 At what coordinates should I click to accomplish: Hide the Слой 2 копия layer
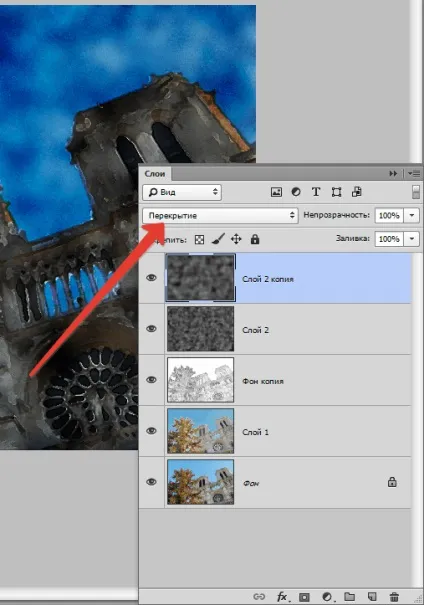(x=151, y=278)
